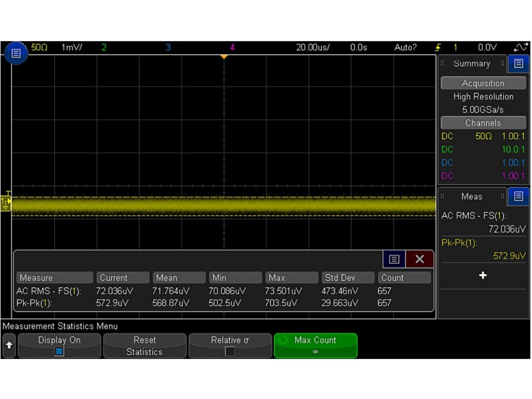Tap the orange trigger time reference marker
This screenshot has height=399, width=532.
pos(223,57)
